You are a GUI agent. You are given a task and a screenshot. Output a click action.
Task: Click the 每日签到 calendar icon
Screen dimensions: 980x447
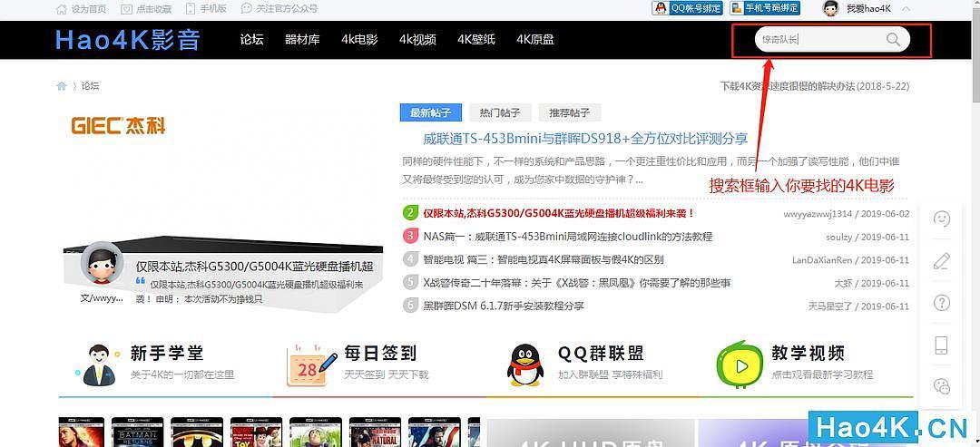tap(311, 364)
